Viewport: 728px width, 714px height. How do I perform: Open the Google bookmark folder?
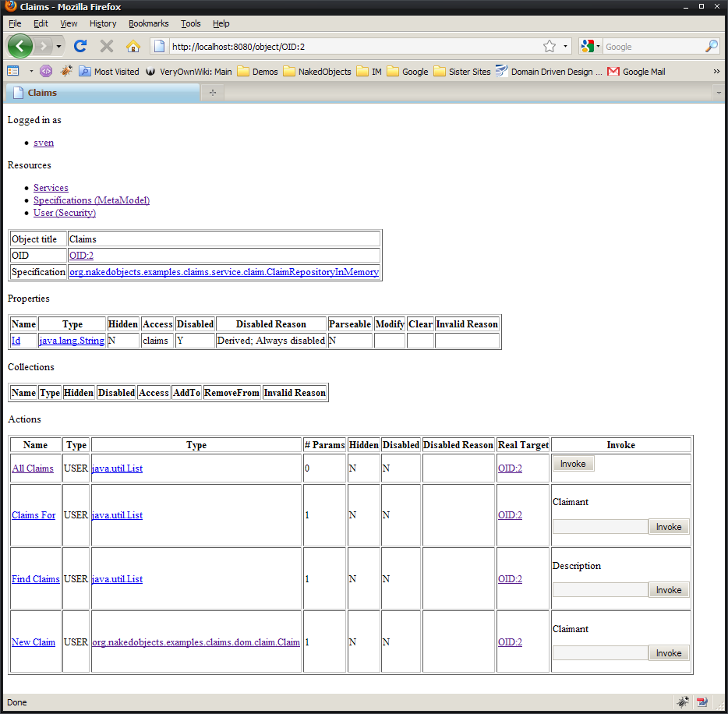[408, 72]
